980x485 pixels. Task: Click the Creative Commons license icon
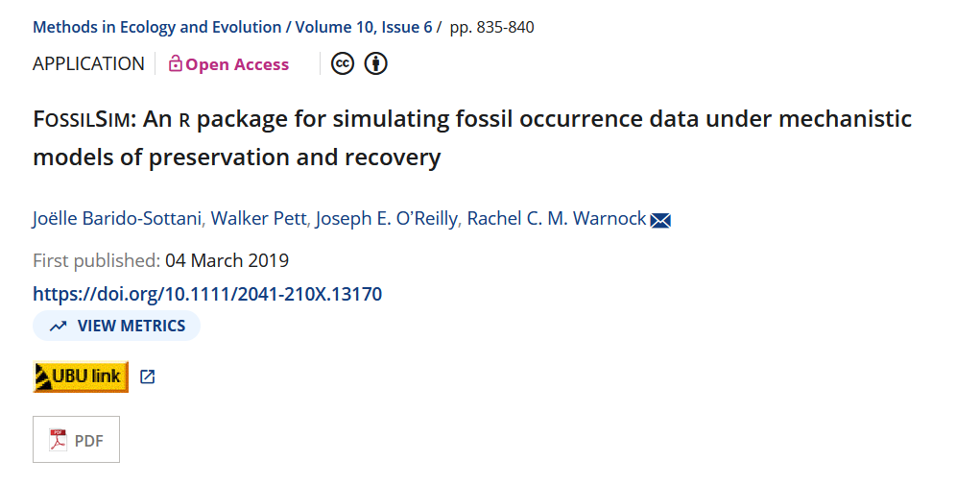point(343,63)
